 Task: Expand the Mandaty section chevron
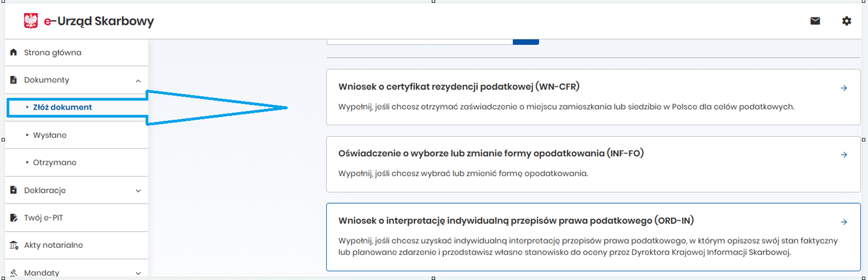click(138, 273)
